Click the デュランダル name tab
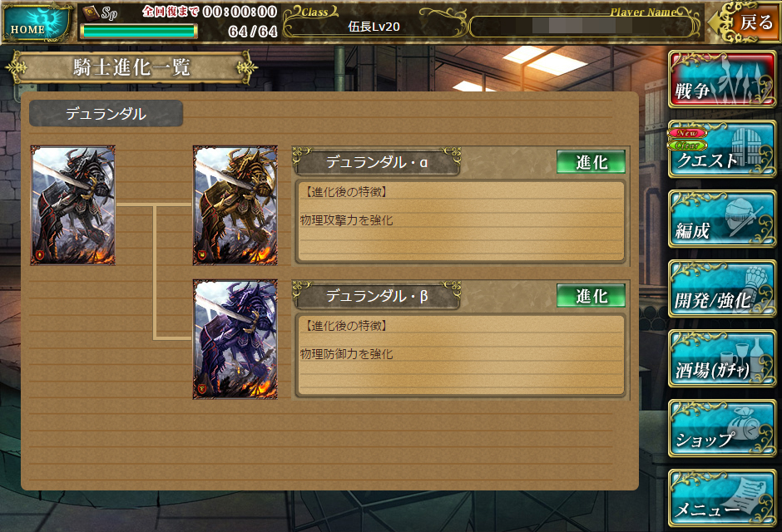Viewport: 782px width, 532px height. (106, 114)
